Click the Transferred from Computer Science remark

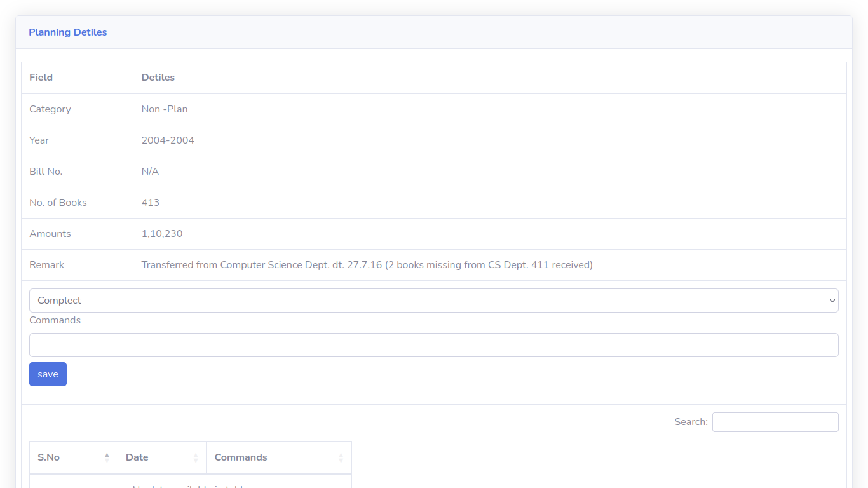[367, 265]
